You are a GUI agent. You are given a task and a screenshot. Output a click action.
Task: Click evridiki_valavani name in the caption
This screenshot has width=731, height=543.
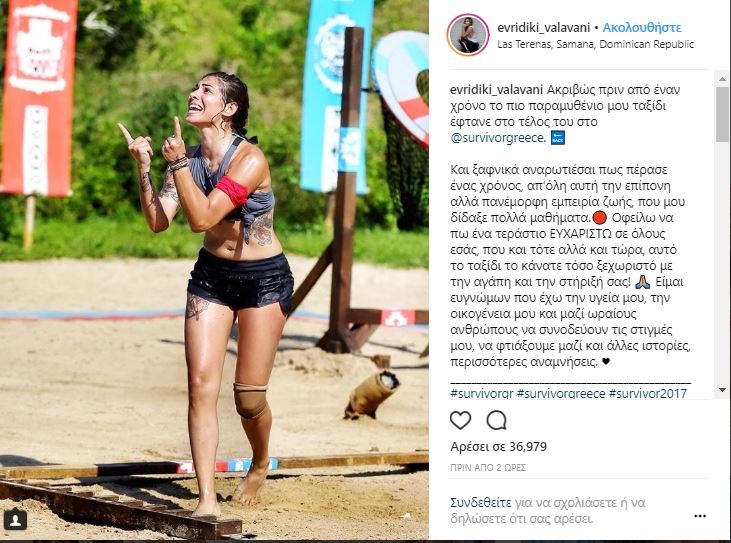(x=497, y=89)
